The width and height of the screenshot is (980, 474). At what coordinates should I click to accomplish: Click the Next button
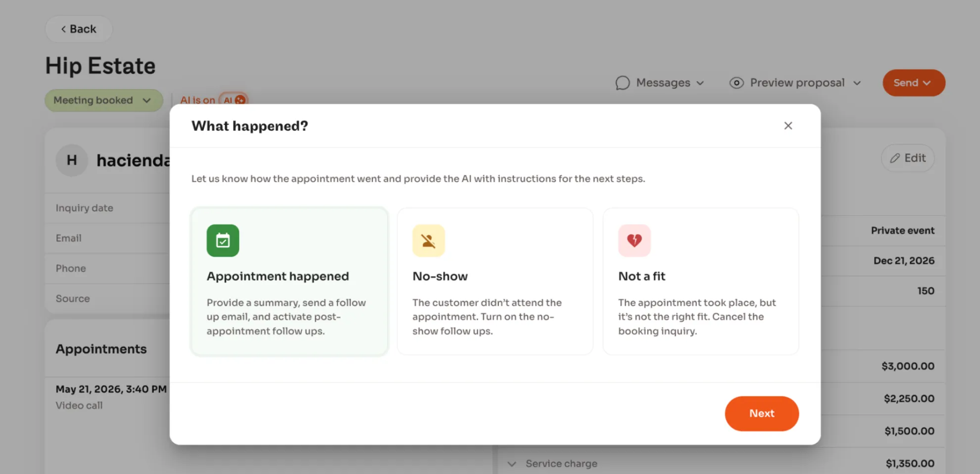click(x=762, y=414)
